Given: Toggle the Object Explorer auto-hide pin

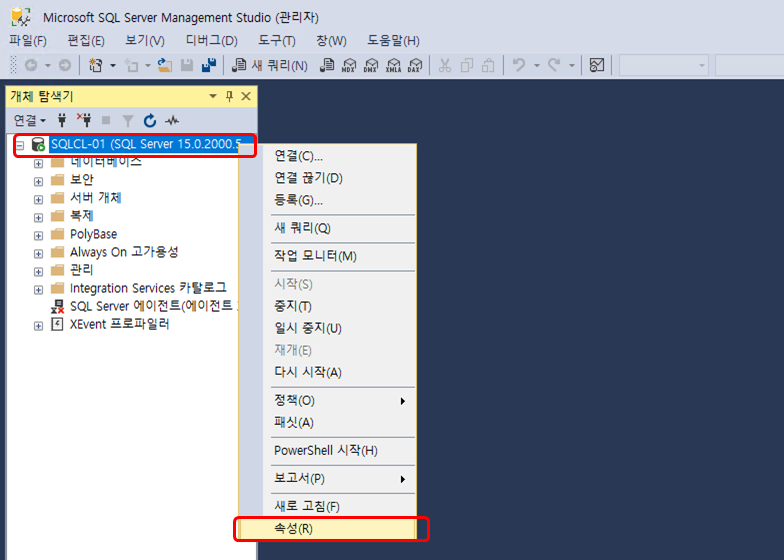Looking at the screenshot, I should 230,96.
